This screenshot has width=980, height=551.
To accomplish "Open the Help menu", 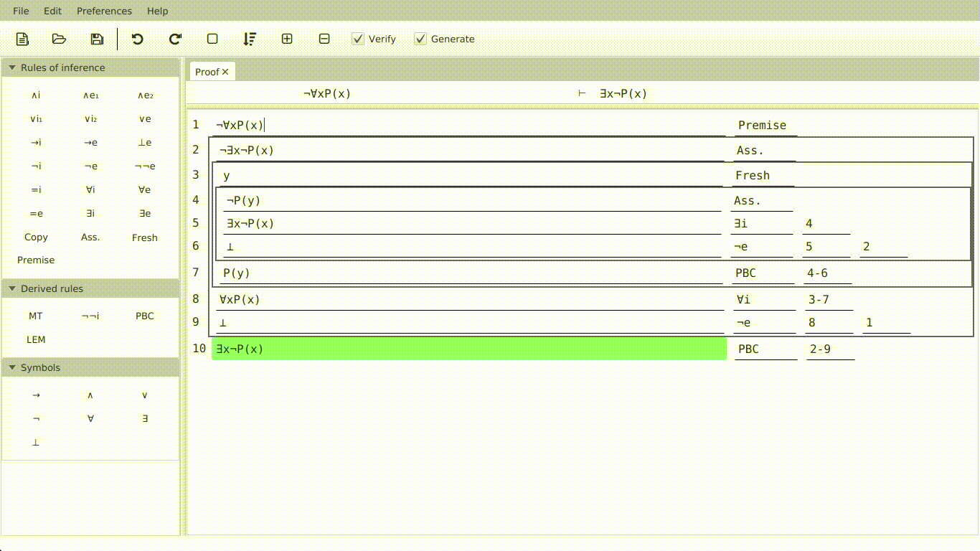I will pyautogui.click(x=157, y=11).
